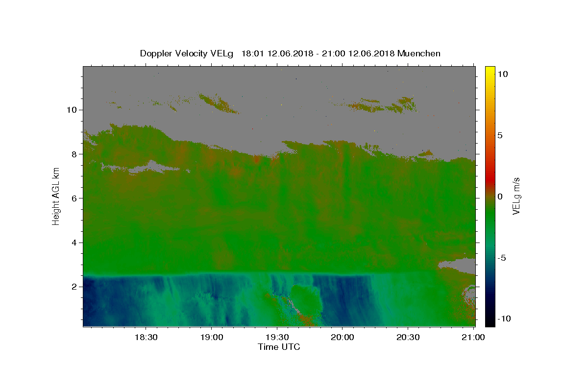Click the 20:30 time tick label
The height and width of the screenshot is (392, 588).
point(408,337)
